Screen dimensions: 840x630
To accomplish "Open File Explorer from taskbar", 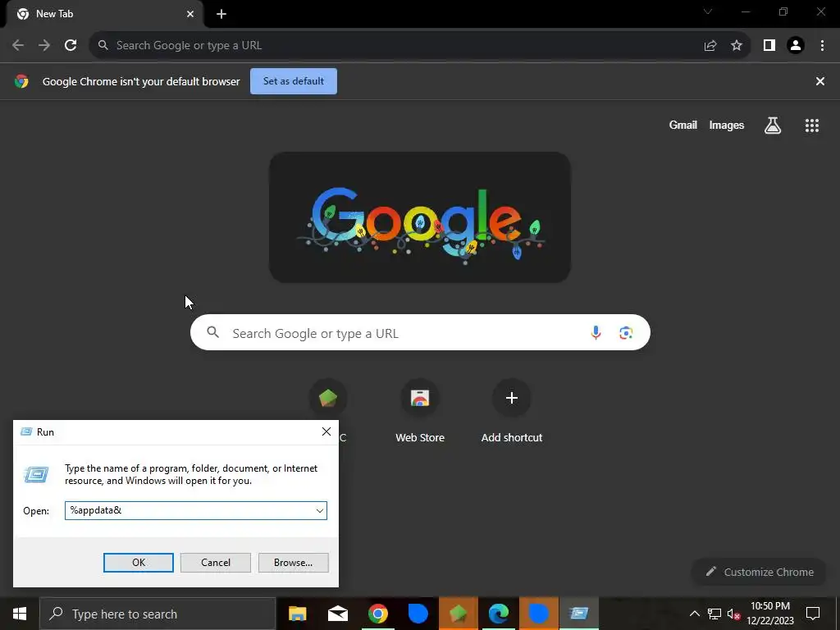I will coord(297,614).
